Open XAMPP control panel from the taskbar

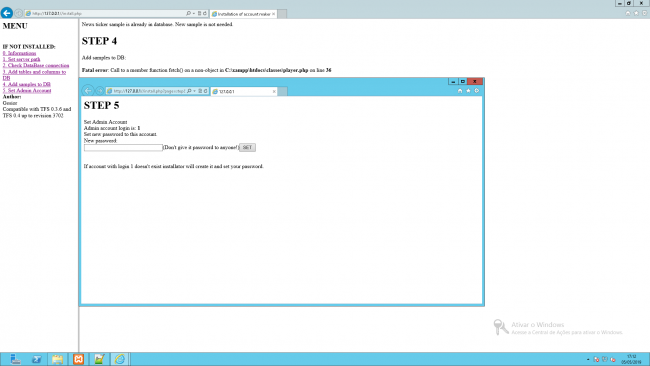(x=78, y=359)
